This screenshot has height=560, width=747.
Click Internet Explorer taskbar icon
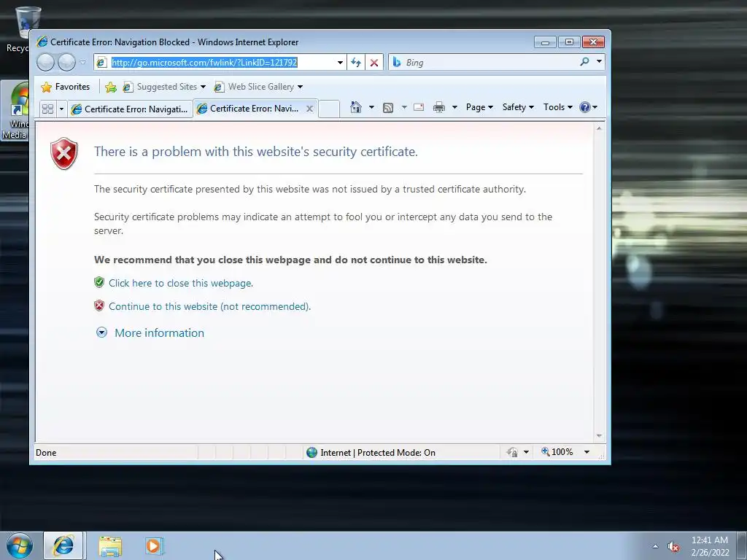click(x=63, y=545)
